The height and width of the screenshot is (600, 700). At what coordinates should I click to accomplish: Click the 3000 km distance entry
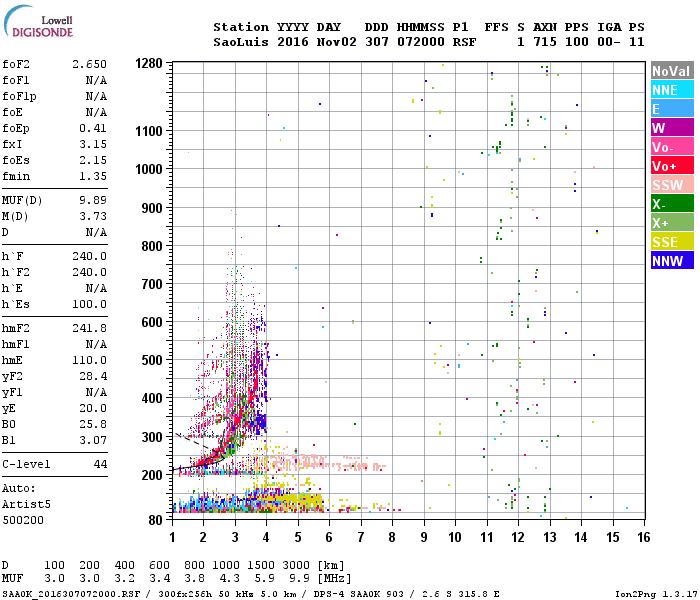296,565
